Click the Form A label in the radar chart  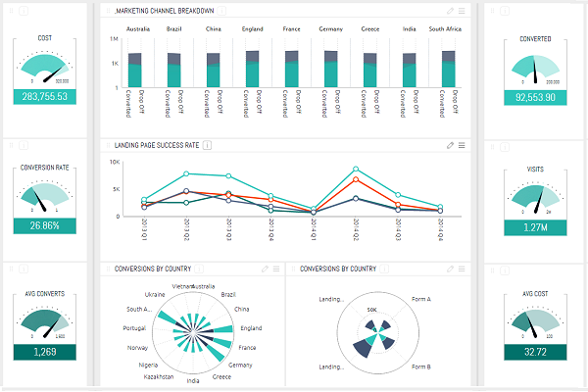click(423, 300)
